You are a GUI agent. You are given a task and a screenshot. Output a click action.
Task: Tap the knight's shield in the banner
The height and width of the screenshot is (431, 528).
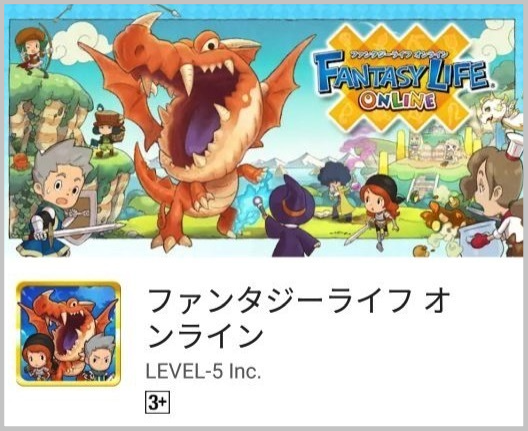(84, 216)
